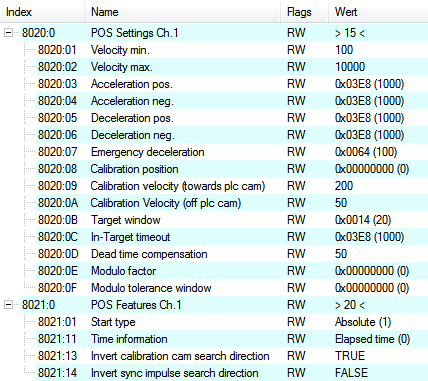This screenshot has height=381, width=428.
Task: Click the name Time information
Action: coord(129,339)
